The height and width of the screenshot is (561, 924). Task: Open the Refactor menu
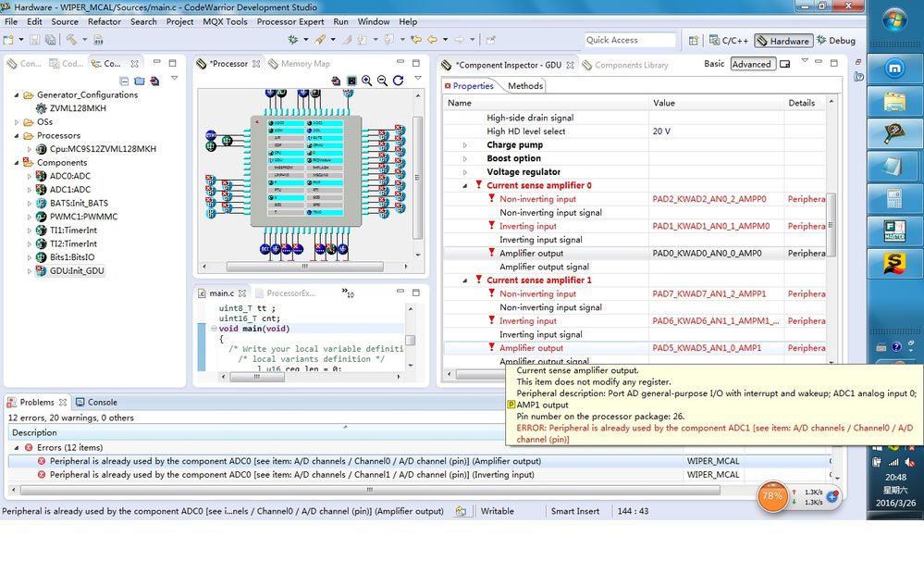pyautogui.click(x=105, y=21)
